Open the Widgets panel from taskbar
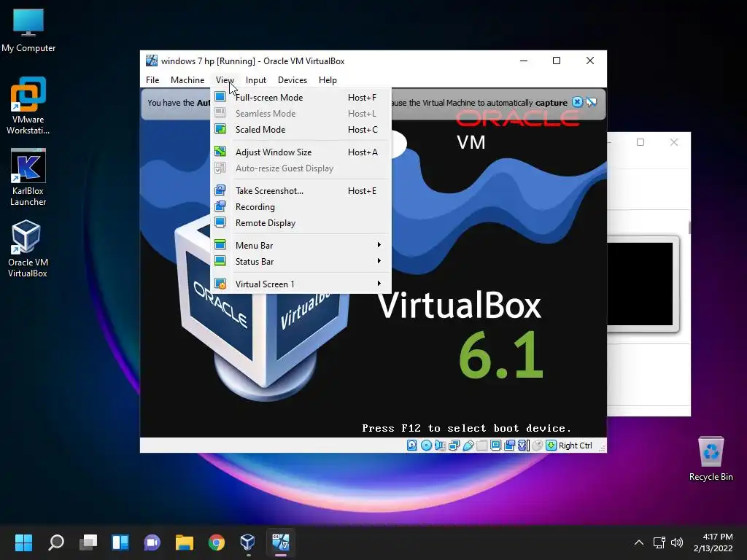The image size is (747, 560). pyautogui.click(x=120, y=542)
